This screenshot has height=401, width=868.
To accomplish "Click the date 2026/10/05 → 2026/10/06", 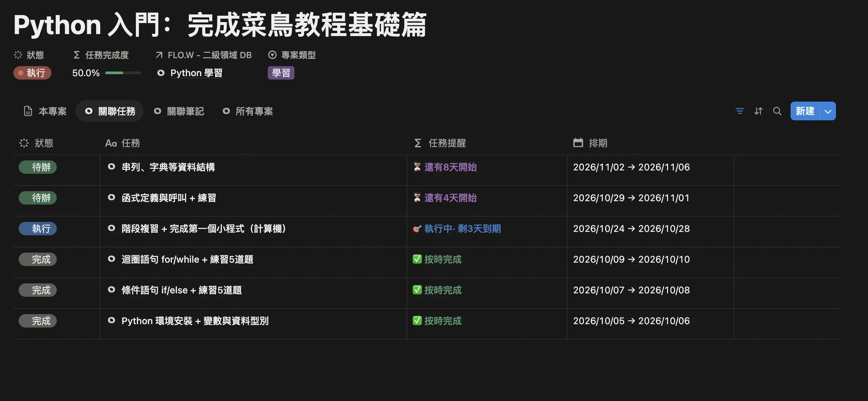I will pos(631,321).
